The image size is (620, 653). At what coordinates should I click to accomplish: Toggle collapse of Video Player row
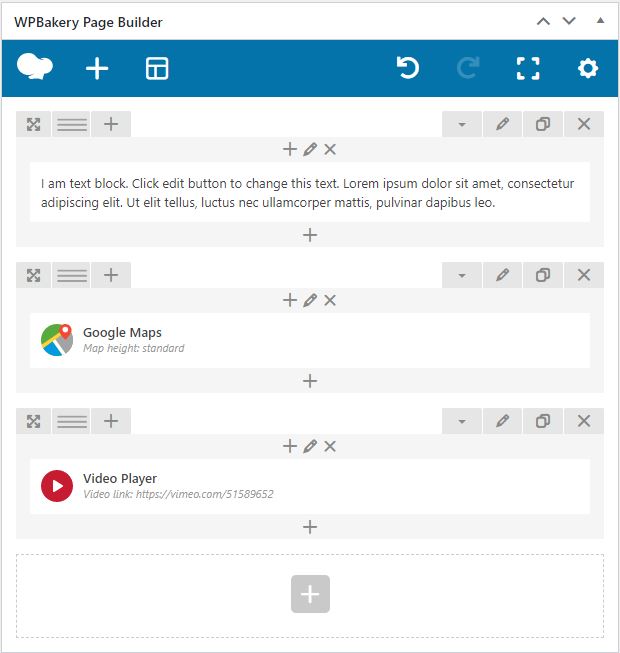point(462,421)
